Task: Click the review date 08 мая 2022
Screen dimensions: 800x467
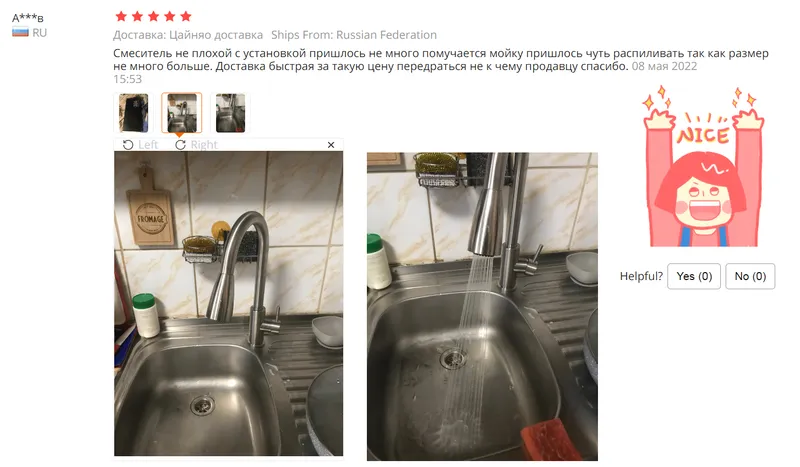Action: 664,66
